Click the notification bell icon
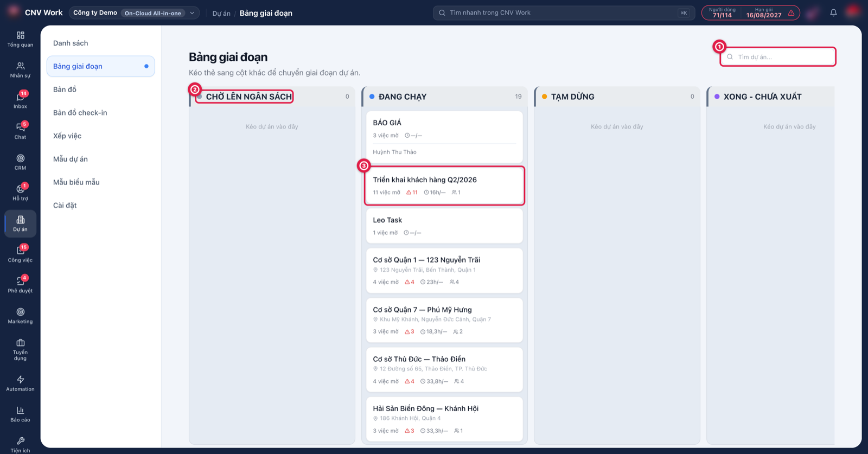This screenshot has width=868, height=454. (833, 12)
